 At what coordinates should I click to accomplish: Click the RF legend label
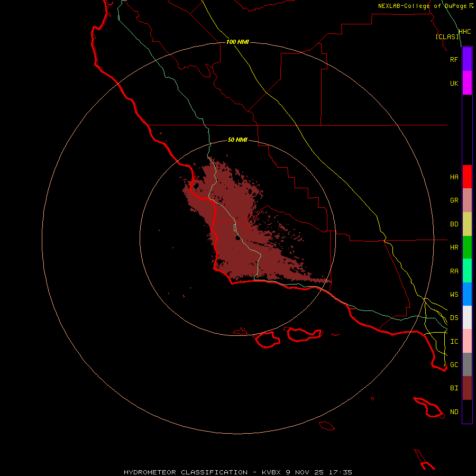[454, 59]
